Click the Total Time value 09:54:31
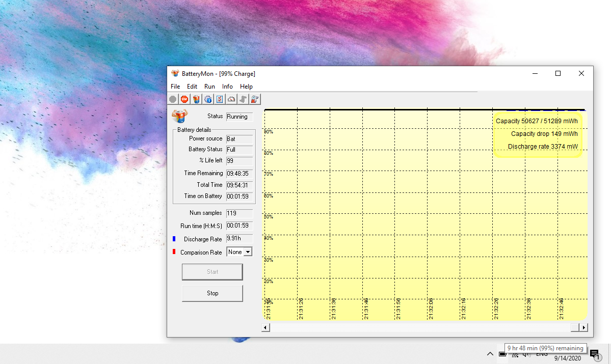Screen dimensions: 611x364 240,185
